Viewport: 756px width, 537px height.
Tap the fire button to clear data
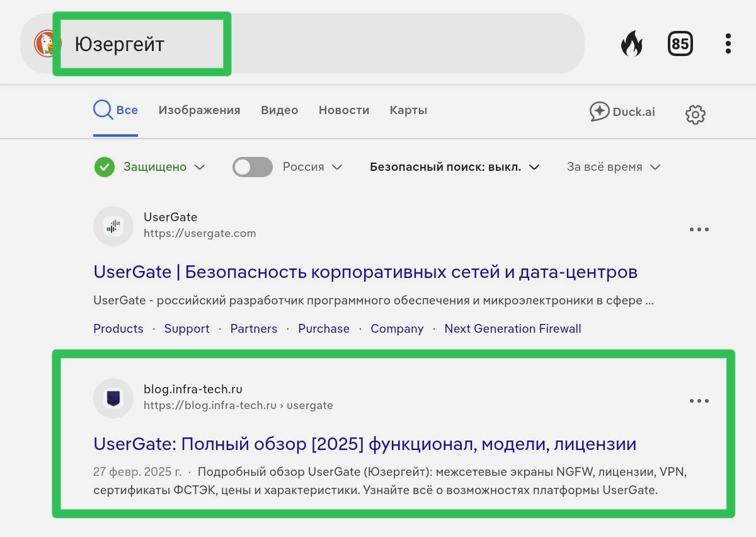[x=631, y=44]
